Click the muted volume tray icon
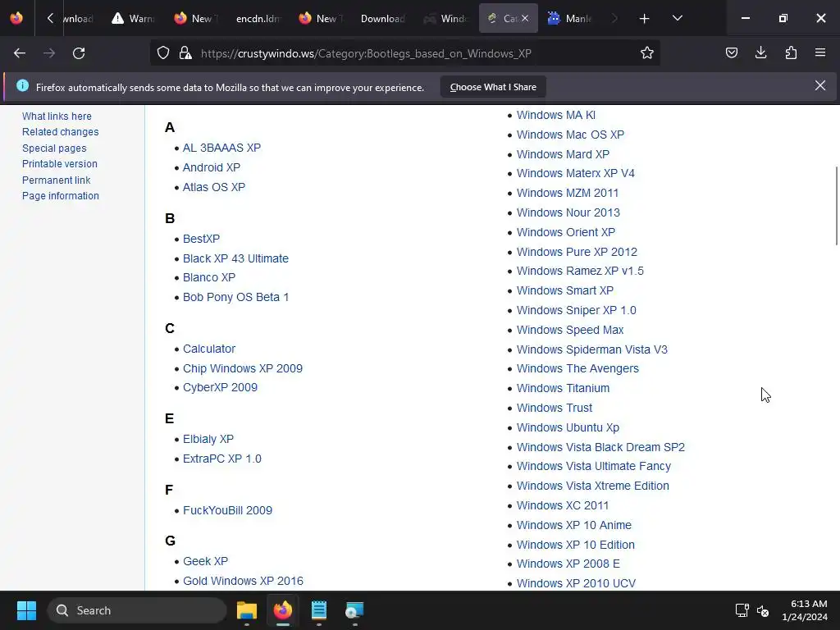 (x=763, y=610)
